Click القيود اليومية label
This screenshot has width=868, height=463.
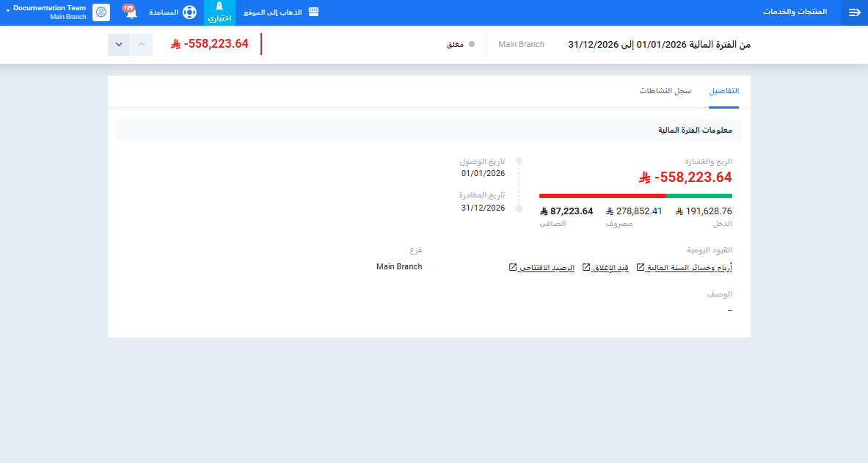[709, 249]
